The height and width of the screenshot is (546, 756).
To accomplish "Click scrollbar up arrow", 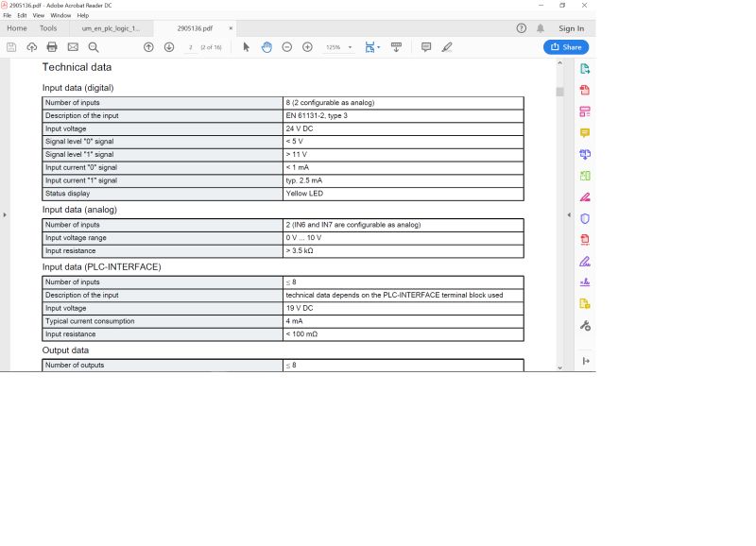I will [559, 63].
